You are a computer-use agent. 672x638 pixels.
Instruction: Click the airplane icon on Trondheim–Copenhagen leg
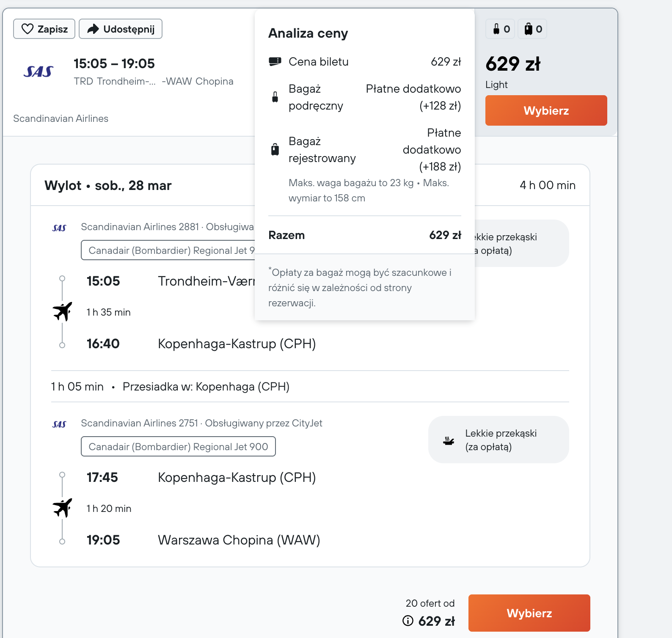(x=63, y=312)
